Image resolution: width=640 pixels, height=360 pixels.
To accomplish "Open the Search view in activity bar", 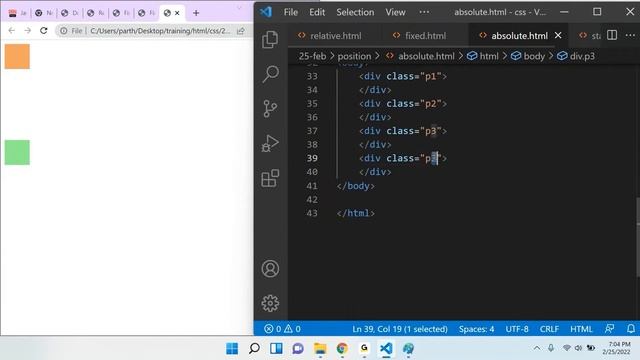I will [270, 74].
